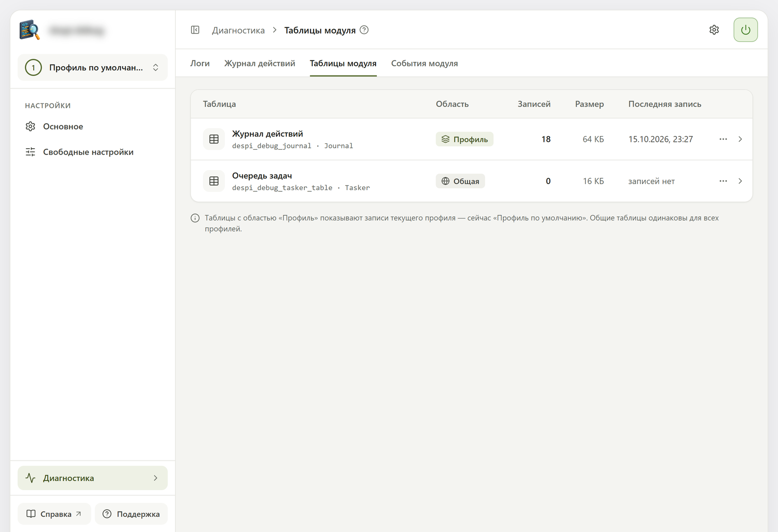778x532 pixels.
Task: Open more options for Очередь задач row
Action: click(x=723, y=181)
